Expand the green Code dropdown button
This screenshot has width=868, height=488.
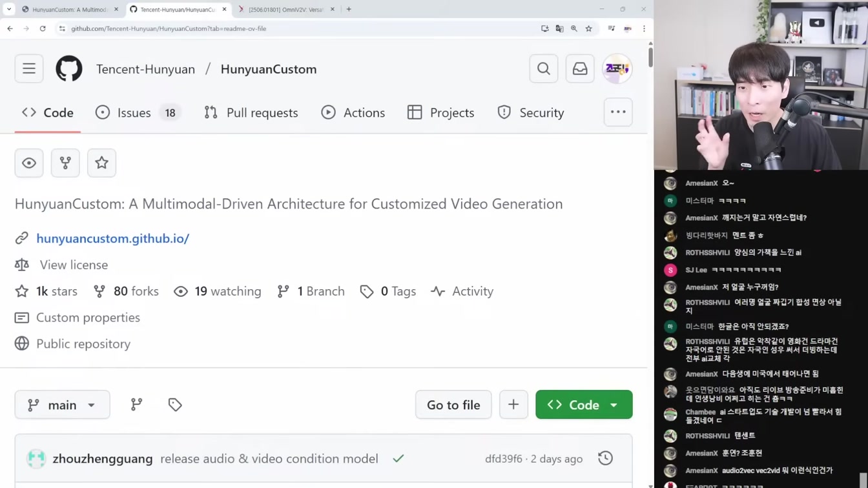(x=584, y=405)
